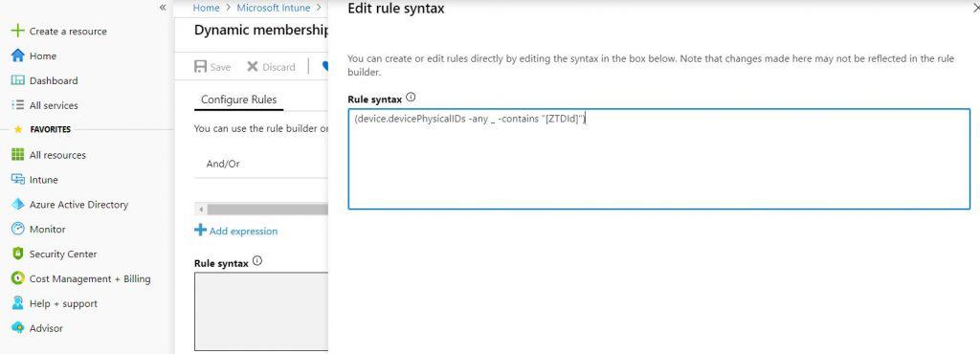The image size is (980, 354).
Task: Click the plus icon of Add expression
Action: (x=200, y=231)
